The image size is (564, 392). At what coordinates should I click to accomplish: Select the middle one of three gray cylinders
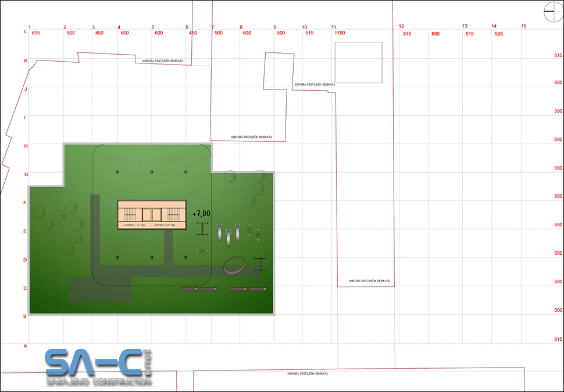[x=229, y=238]
